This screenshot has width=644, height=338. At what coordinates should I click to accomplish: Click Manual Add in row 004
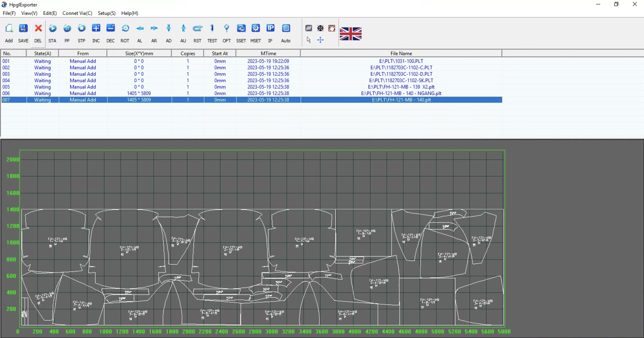click(x=83, y=80)
